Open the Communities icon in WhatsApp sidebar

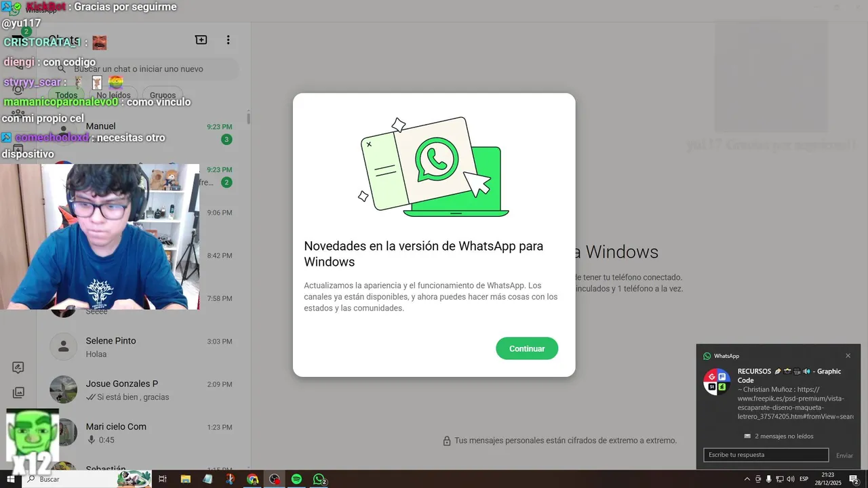(x=18, y=115)
